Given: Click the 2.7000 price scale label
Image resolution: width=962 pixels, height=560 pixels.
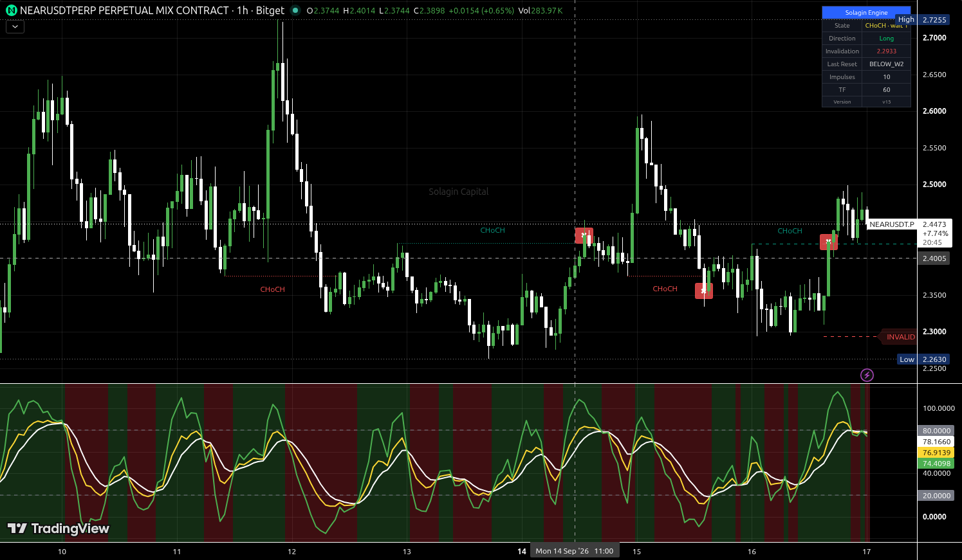Looking at the screenshot, I should (x=934, y=38).
